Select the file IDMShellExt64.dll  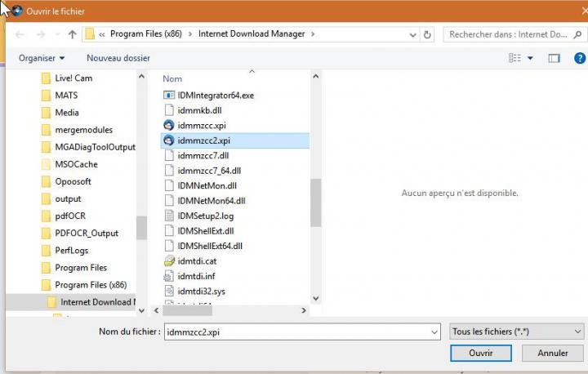tap(203, 246)
